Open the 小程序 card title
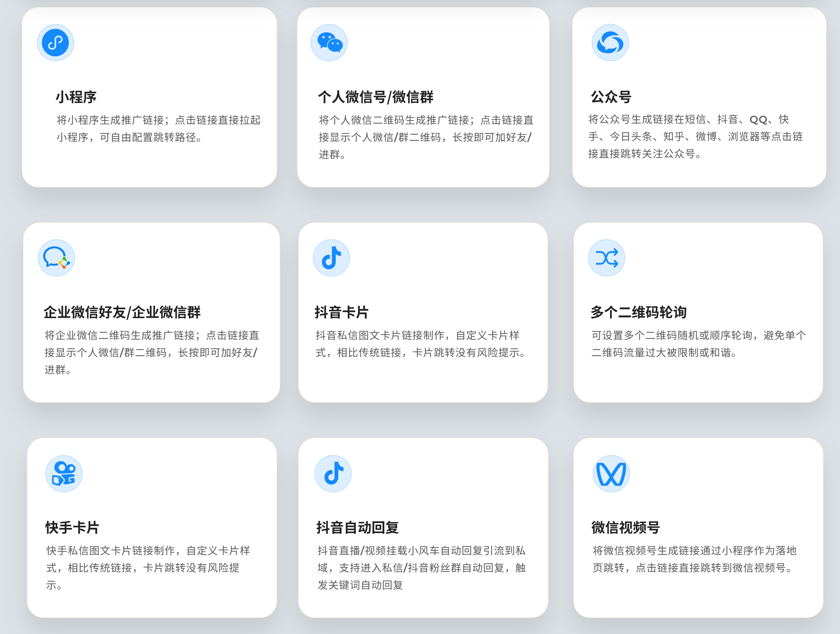Screen dimensions: 840x634 click(x=76, y=97)
